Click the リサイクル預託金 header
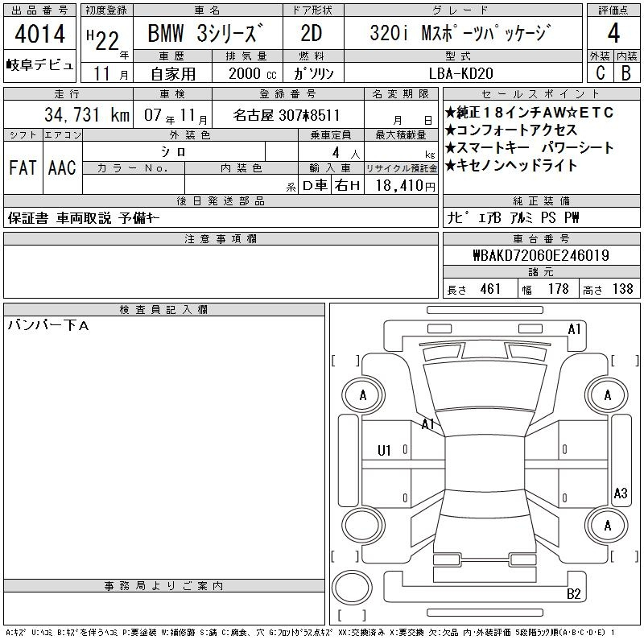 pos(401,168)
